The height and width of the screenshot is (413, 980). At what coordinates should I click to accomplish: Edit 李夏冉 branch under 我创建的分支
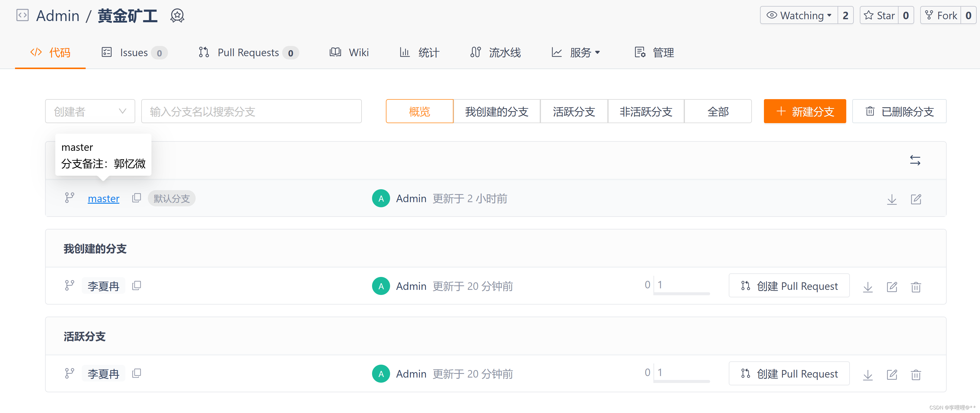[x=891, y=287]
